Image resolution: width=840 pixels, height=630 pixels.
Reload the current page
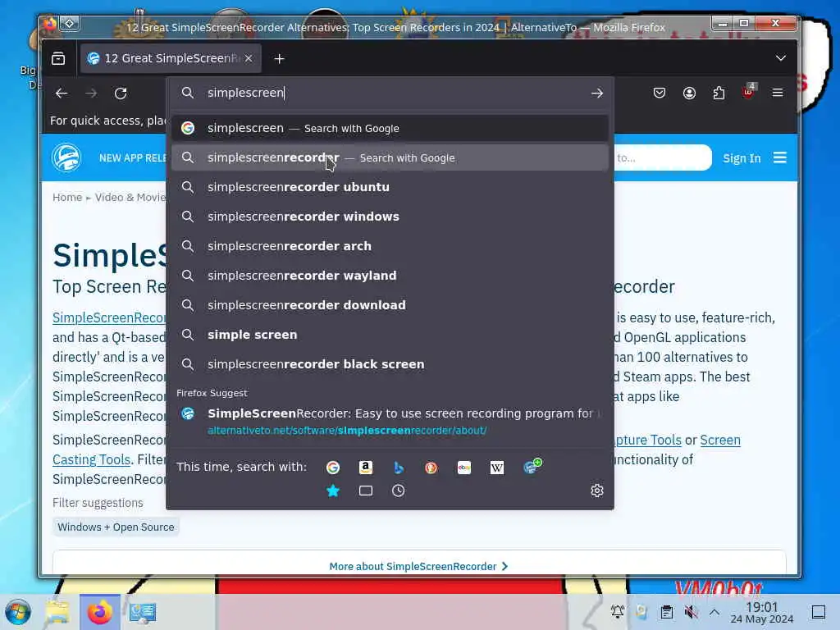[x=121, y=94]
